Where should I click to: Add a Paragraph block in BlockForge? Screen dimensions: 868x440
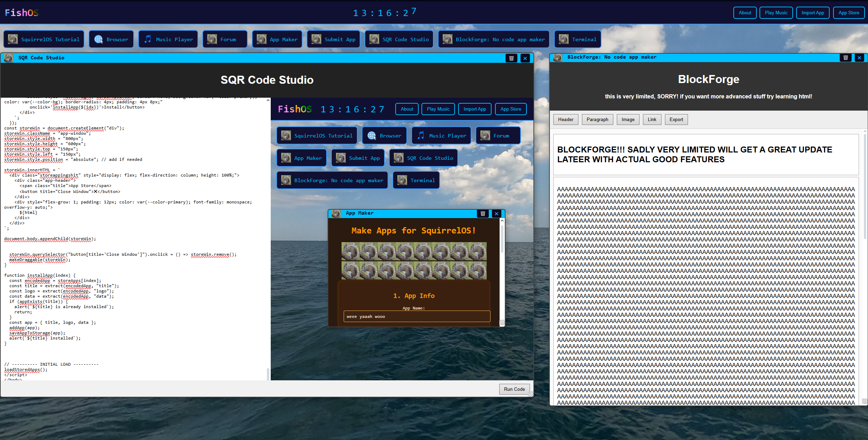tap(597, 119)
